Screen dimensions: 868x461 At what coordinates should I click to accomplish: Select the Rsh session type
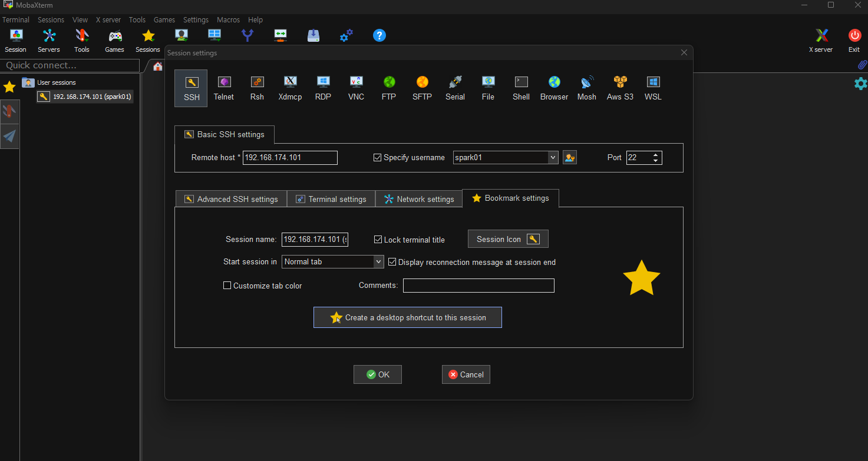tap(257, 88)
